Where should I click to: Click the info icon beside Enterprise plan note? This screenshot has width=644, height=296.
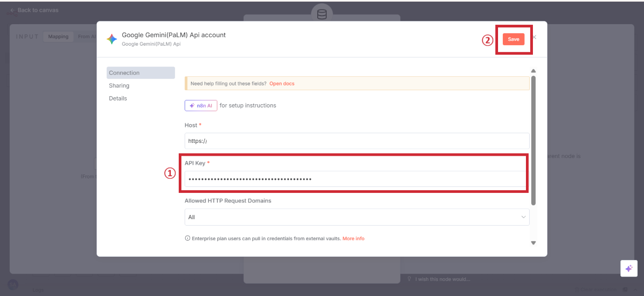(x=187, y=239)
